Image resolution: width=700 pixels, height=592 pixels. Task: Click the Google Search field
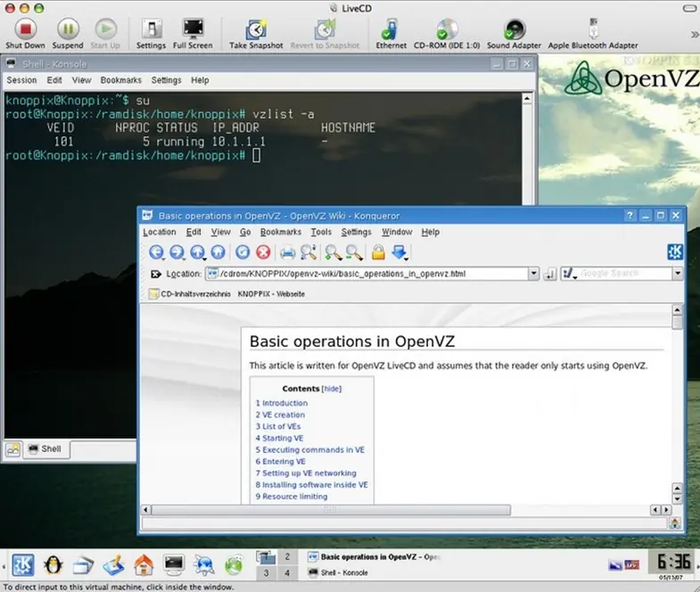pyautogui.click(x=625, y=274)
